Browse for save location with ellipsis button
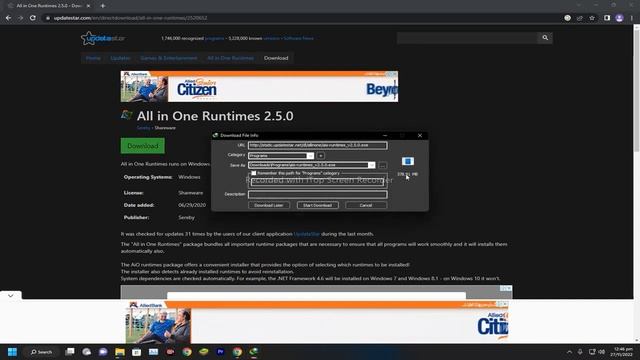Viewport: 640px width, 360px height. point(382,165)
